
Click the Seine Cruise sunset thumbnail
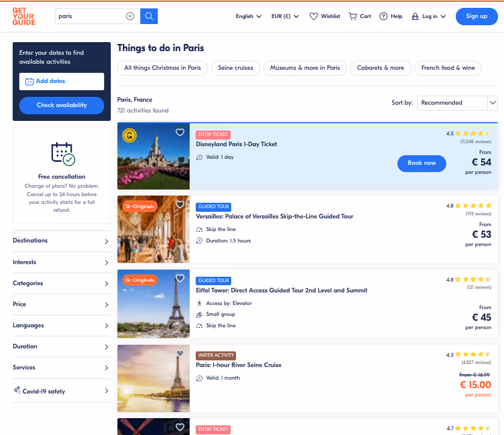pyautogui.click(x=154, y=378)
